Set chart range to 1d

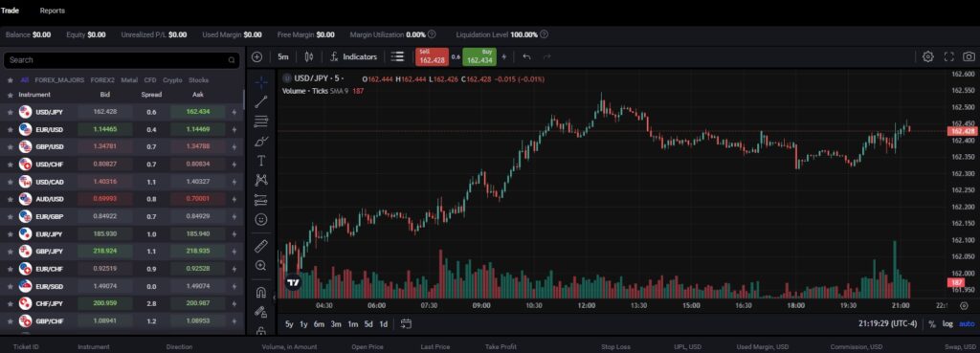(383, 323)
